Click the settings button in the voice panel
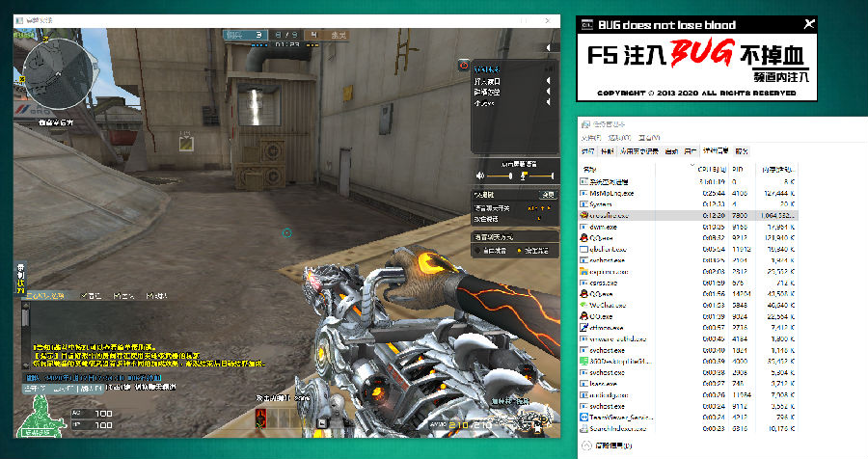 point(548,195)
